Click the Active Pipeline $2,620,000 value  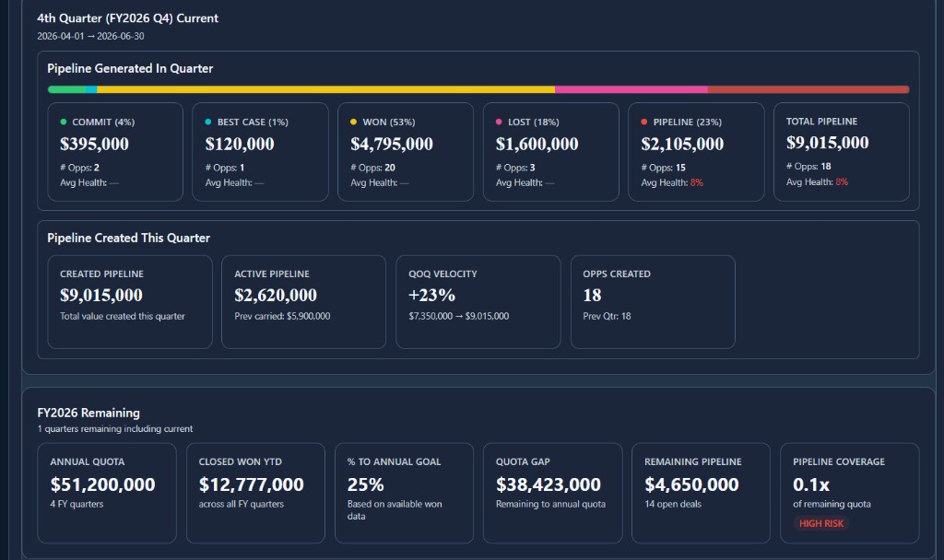click(x=276, y=296)
